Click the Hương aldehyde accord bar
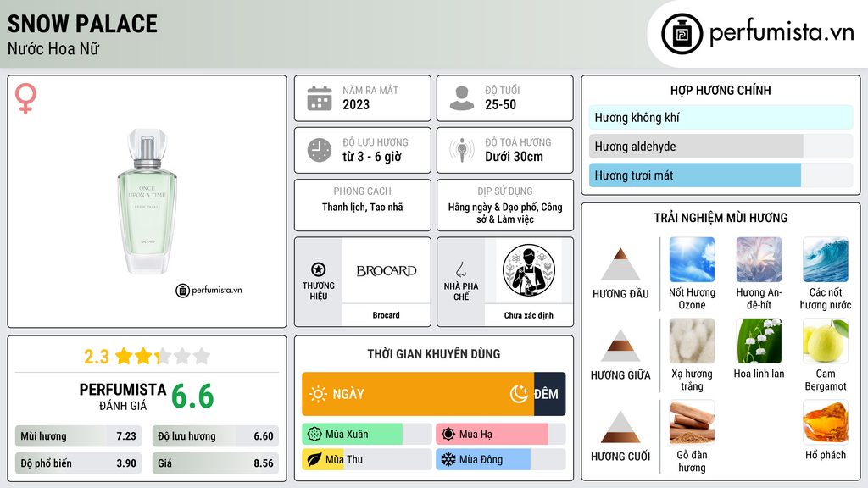This screenshot has height=488, width=868. tap(721, 147)
